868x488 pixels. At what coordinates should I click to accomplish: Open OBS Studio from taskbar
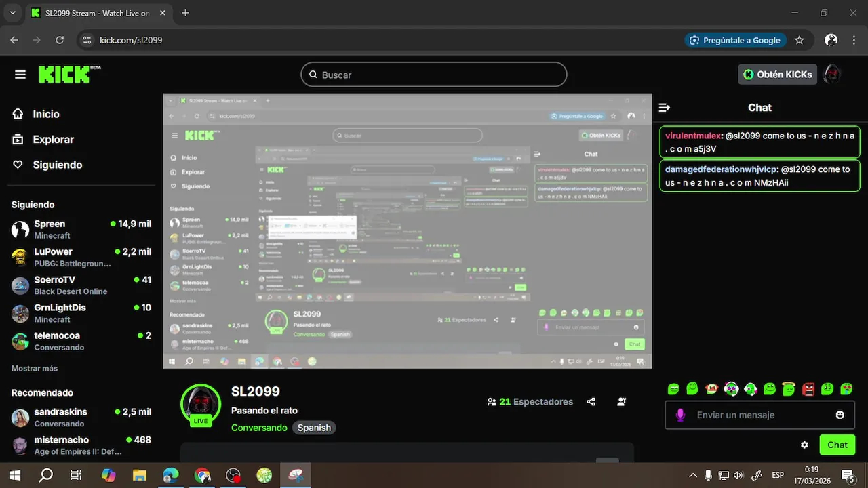(234, 475)
